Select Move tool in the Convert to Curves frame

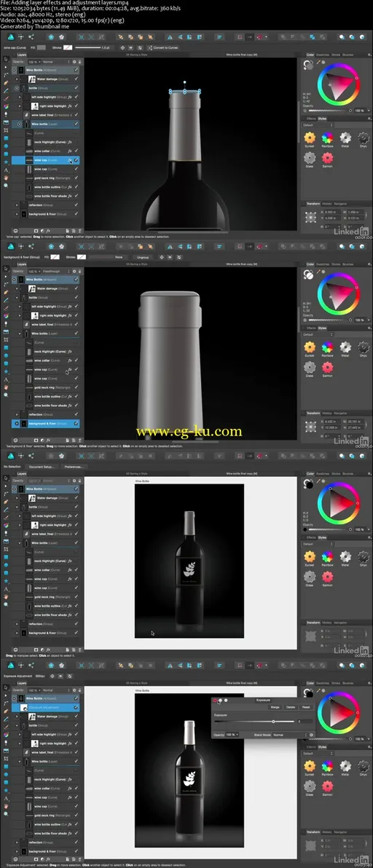(x=6, y=59)
